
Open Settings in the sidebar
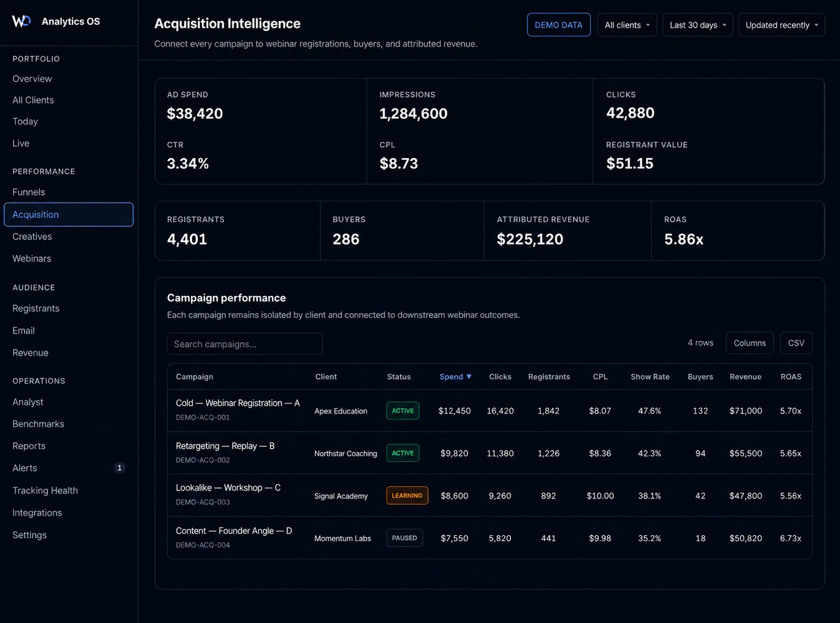[29, 535]
